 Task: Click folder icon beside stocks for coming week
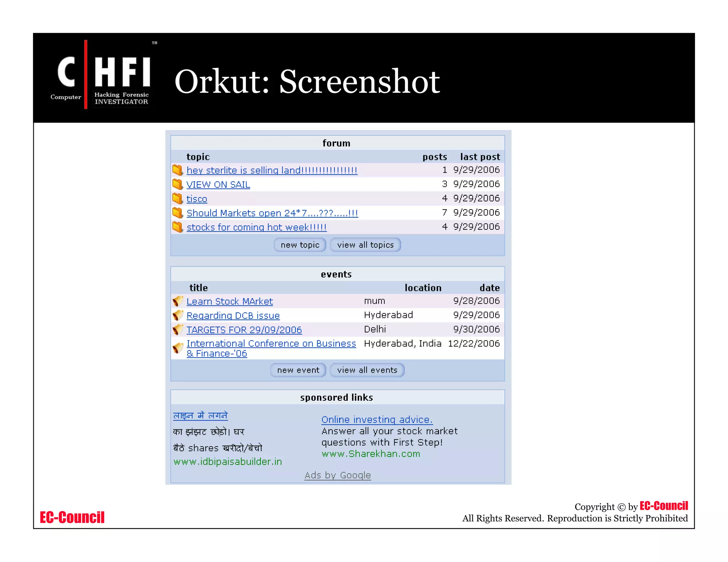[177, 227]
